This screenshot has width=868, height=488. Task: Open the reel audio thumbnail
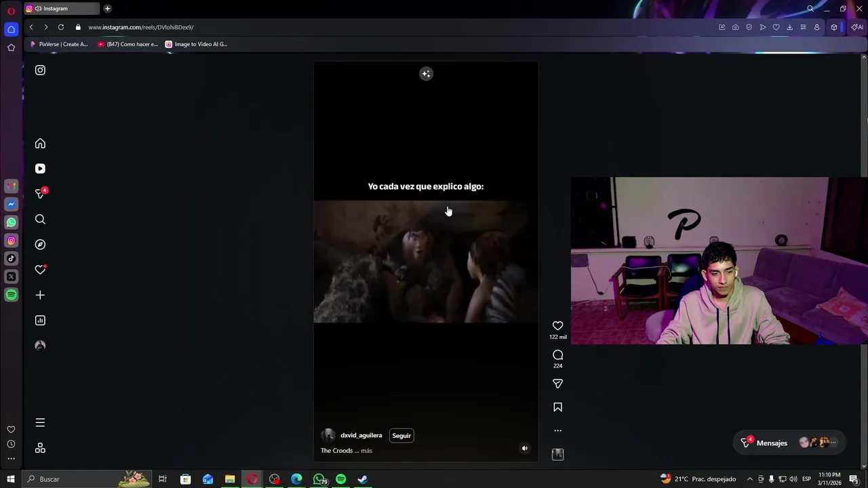click(x=557, y=455)
